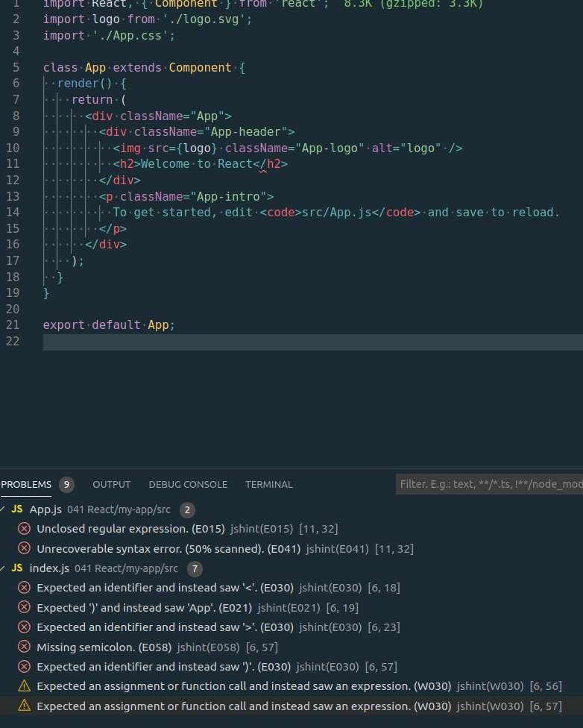Click the closing '</h2>' tag with squiggle
583x728 pixels.
coord(271,164)
